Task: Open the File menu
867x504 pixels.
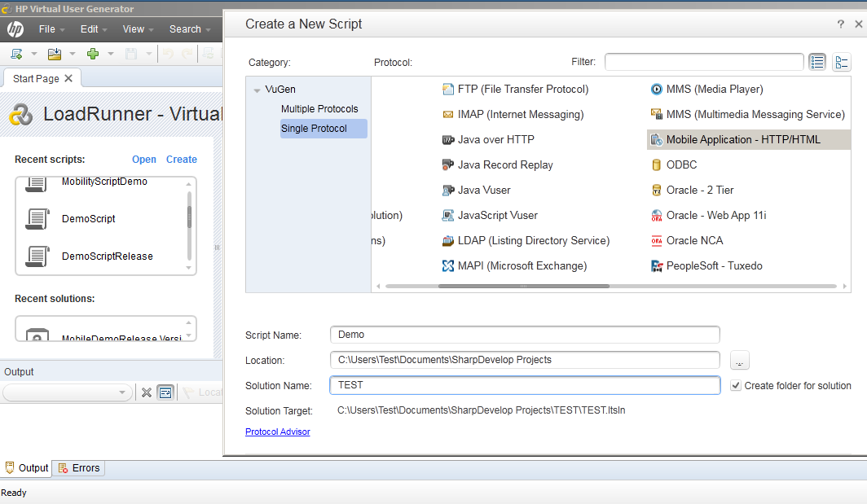Action: [46, 29]
